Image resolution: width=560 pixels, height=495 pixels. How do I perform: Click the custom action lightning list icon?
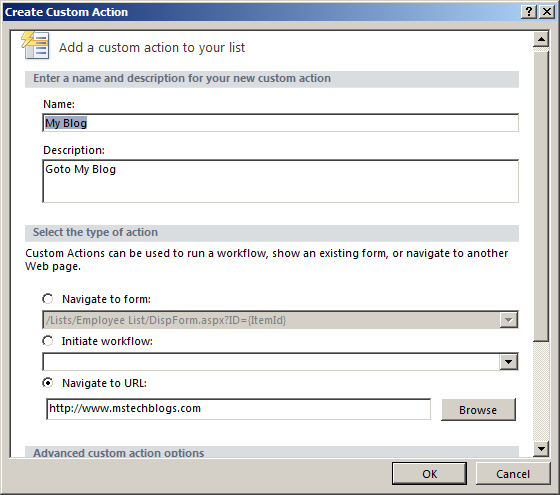click(x=35, y=45)
